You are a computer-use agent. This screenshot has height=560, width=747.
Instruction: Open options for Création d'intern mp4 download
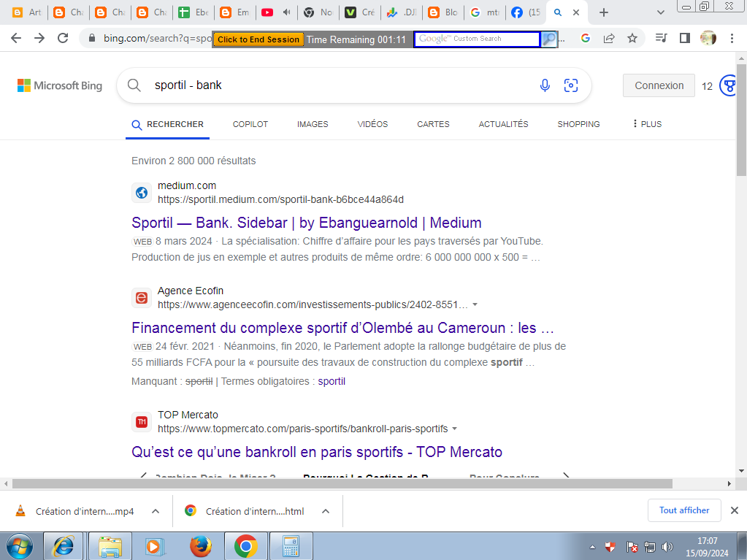coord(156,511)
